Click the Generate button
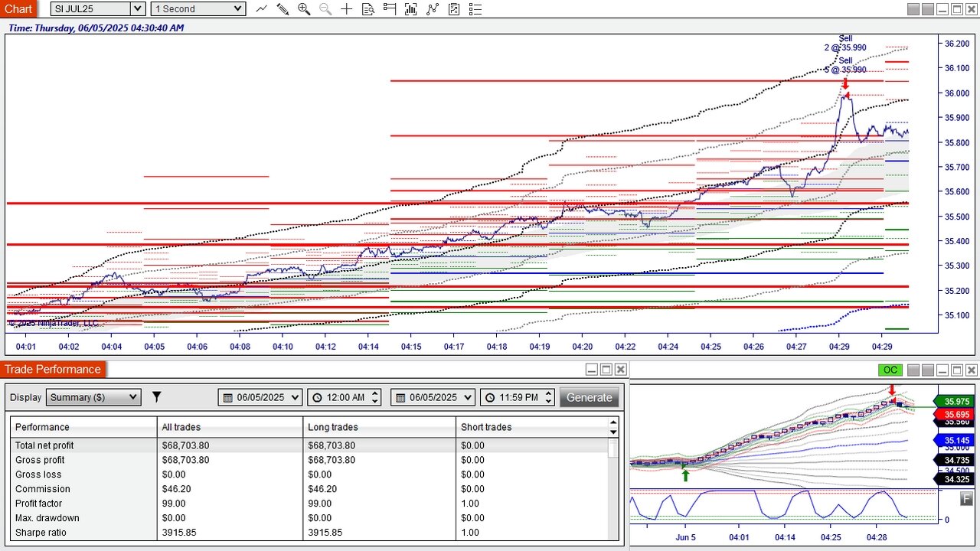 pos(589,397)
